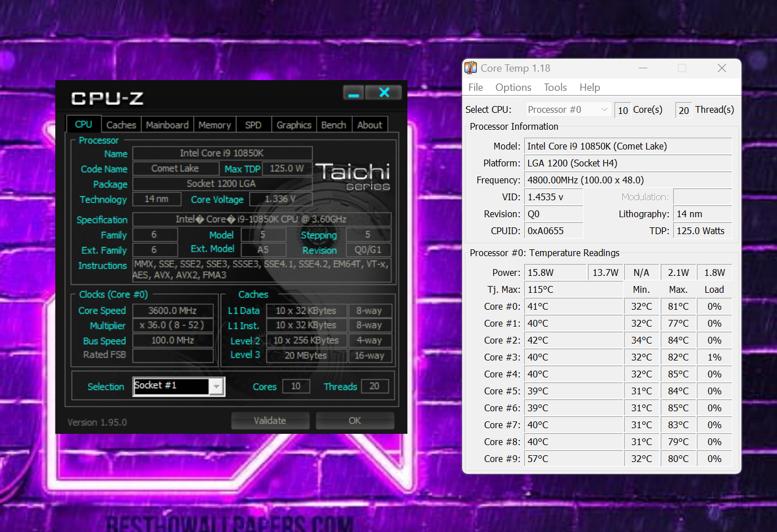Click the Model field showing Intel Core i9 10850K

pos(628,146)
